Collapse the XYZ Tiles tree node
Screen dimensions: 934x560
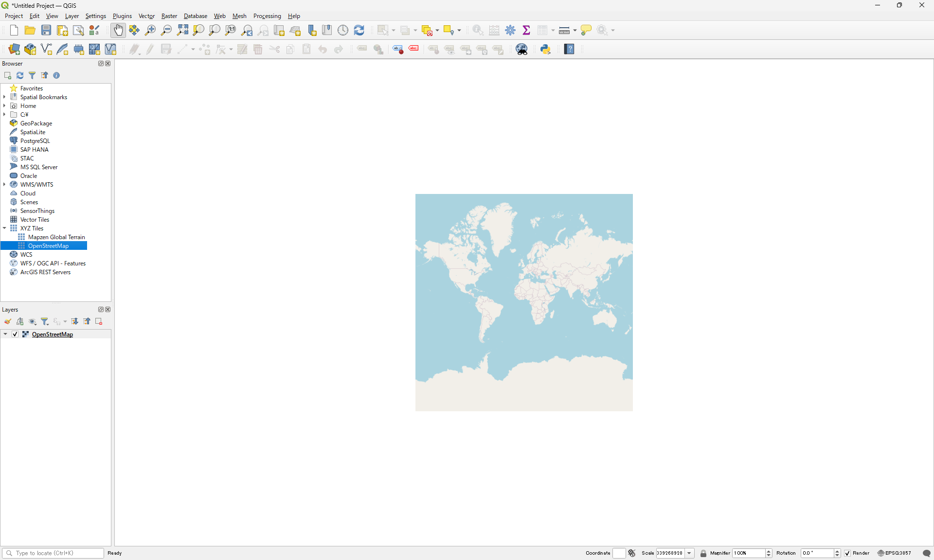point(5,228)
